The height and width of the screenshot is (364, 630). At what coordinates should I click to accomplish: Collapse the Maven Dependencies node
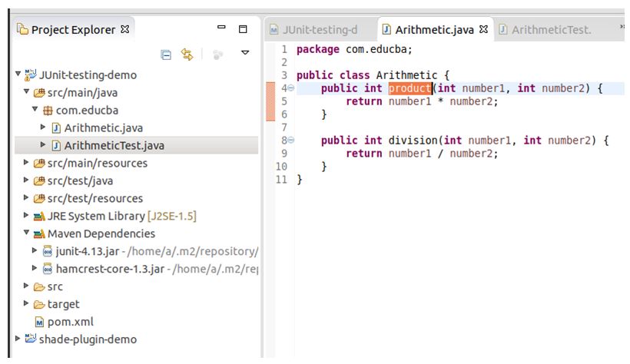coord(27,233)
